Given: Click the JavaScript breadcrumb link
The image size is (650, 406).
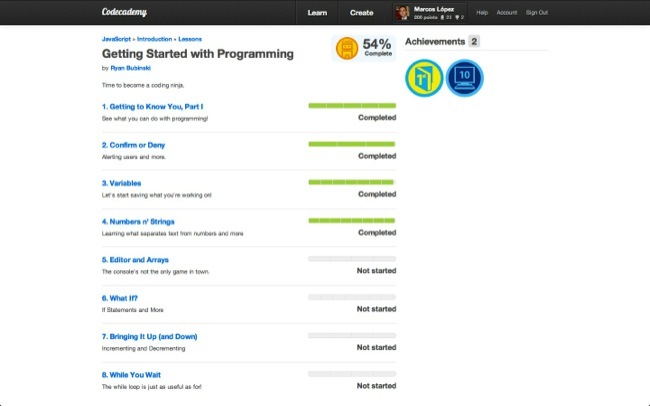Looking at the screenshot, I should point(118,38).
